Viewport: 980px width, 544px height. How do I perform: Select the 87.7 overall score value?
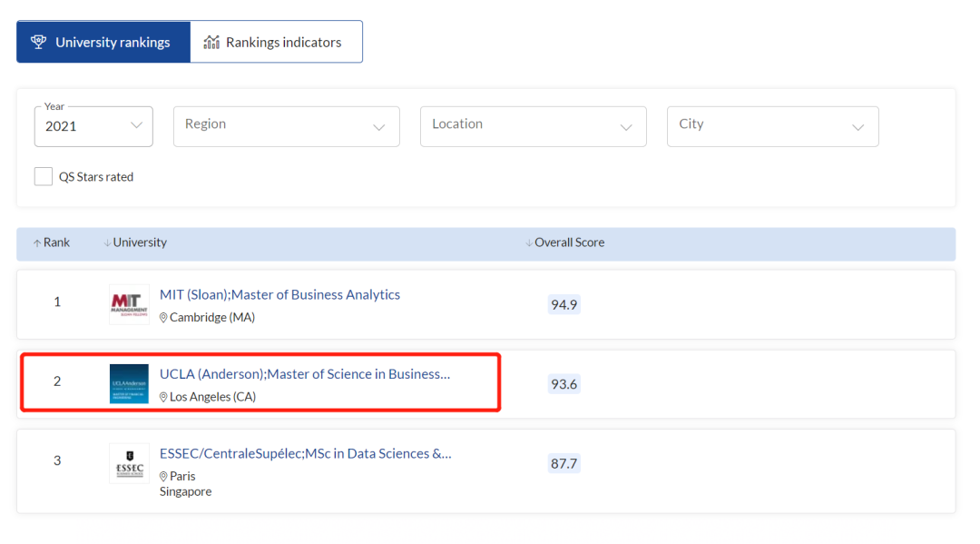click(563, 463)
